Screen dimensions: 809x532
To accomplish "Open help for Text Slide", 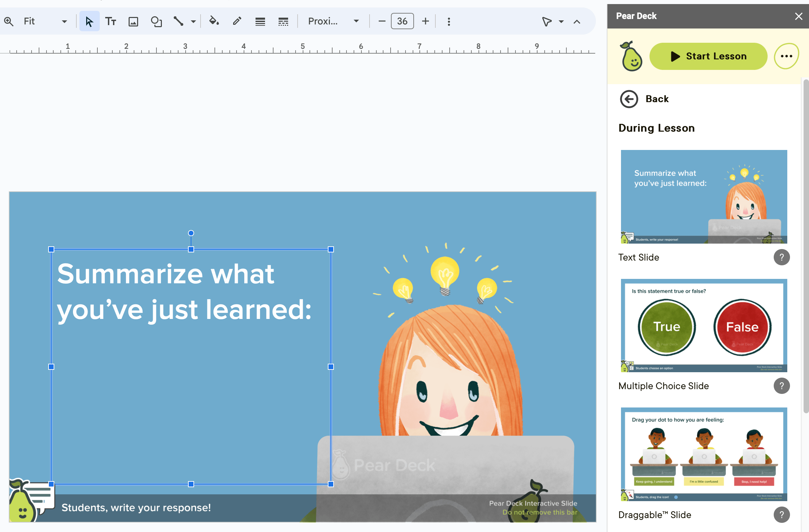I will [782, 257].
